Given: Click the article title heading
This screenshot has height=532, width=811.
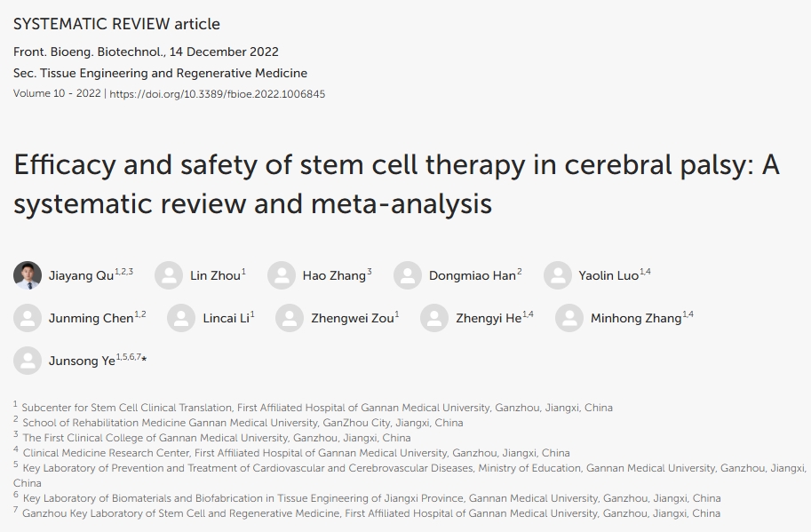Looking at the screenshot, I should pyautogui.click(x=396, y=185).
